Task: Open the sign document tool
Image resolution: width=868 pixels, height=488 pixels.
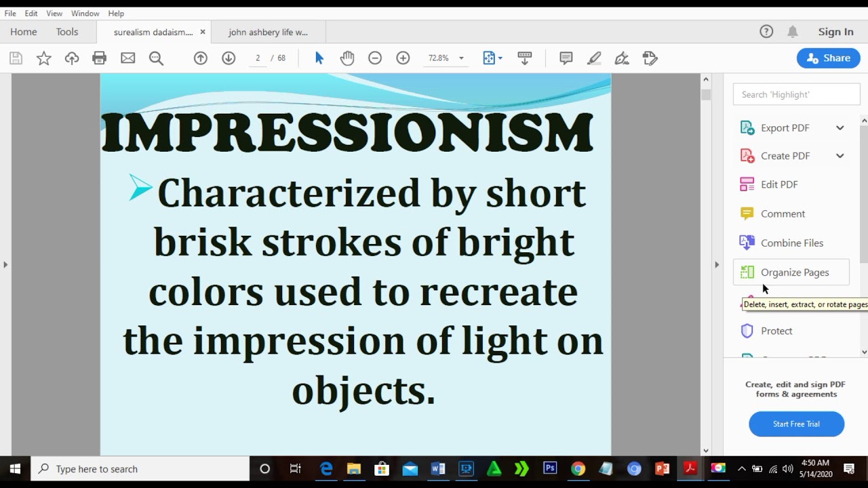Action: (622, 58)
